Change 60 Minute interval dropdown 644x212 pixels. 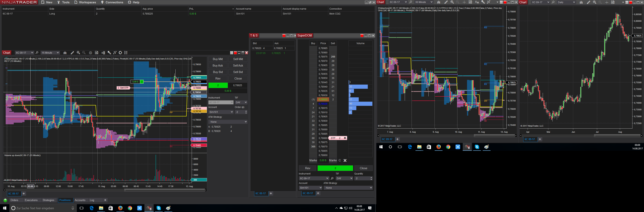point(424,2)
